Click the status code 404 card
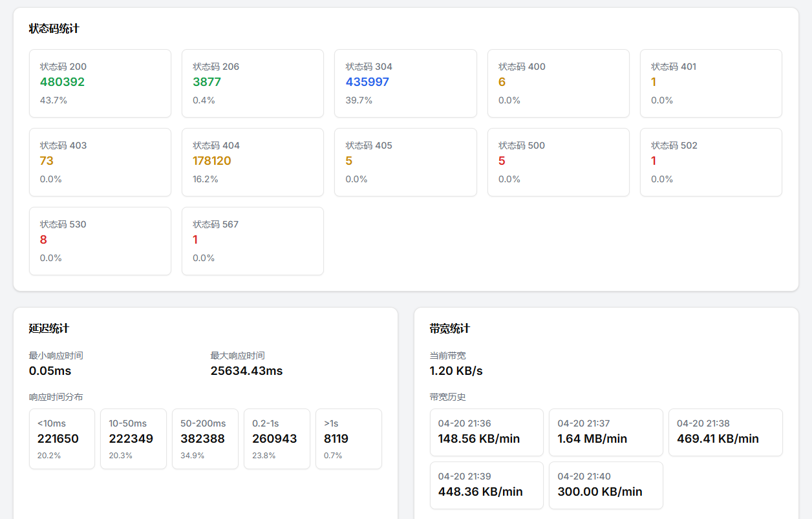The height and width of the screenshot is (519, 812). pyautogui.click(x=253, y=162)
